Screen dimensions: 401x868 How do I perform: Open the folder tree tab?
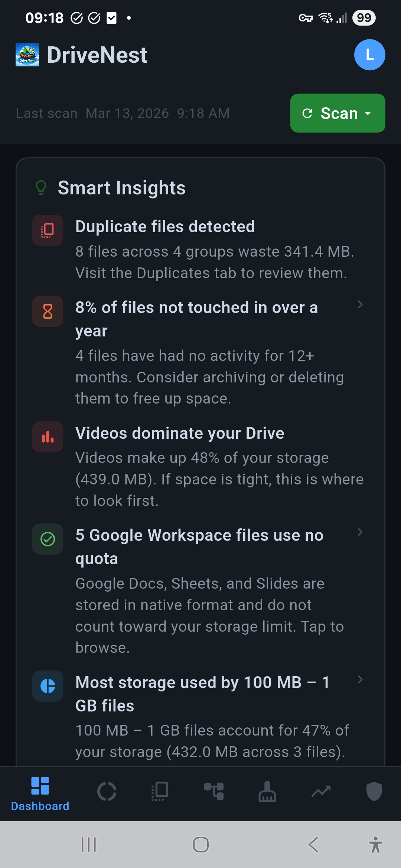[x=214, y=792]
